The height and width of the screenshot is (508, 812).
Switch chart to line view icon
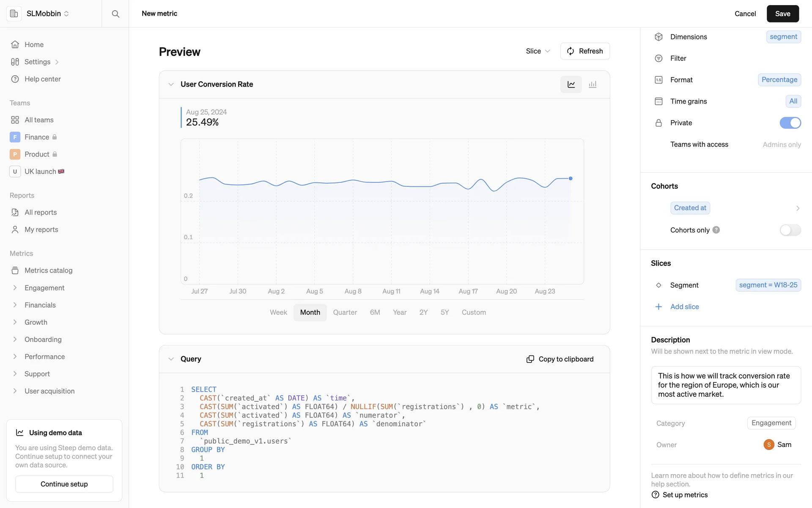coord(571,84)
